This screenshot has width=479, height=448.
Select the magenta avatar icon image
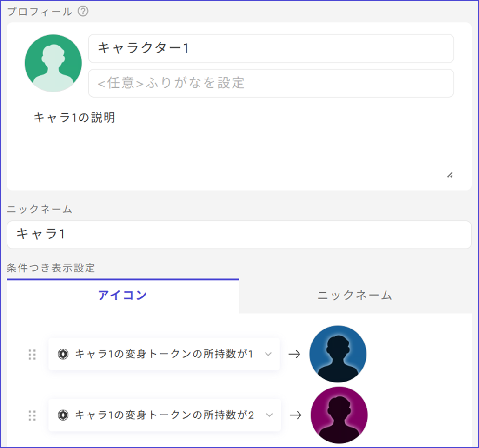pyautogui.click(x=339, y=415)
